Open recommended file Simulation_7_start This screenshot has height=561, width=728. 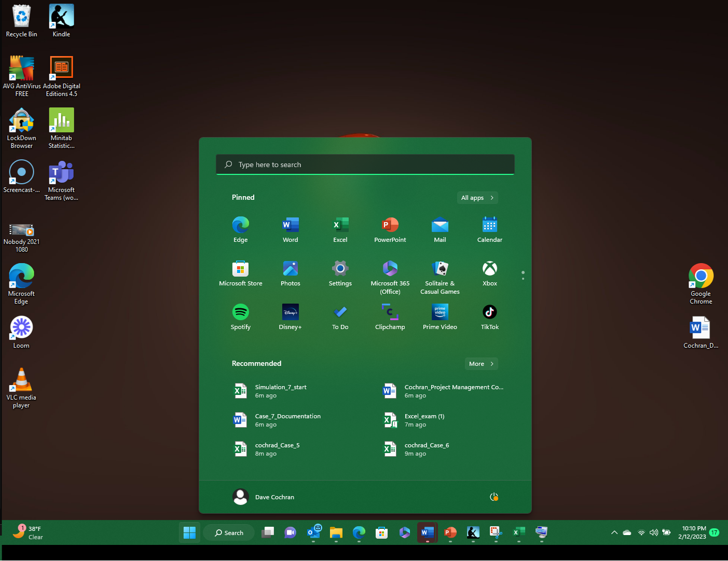(291, 391)
